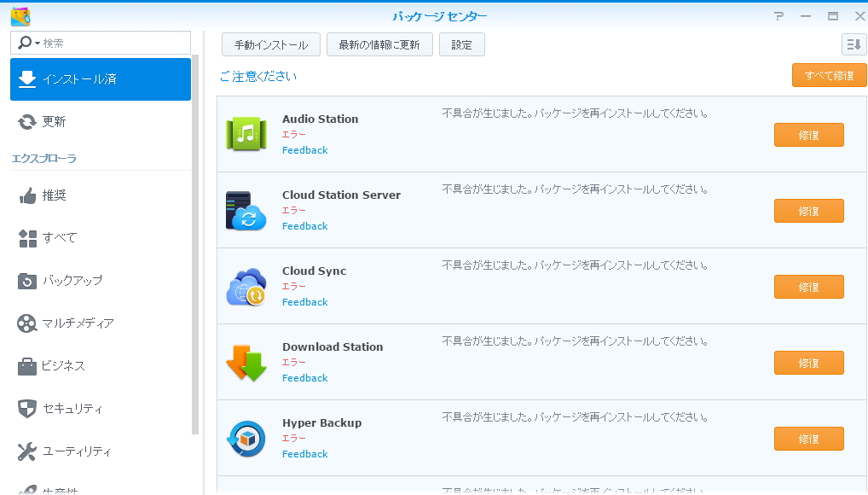Click the すべて修復 repair-all button

[829, 75]
